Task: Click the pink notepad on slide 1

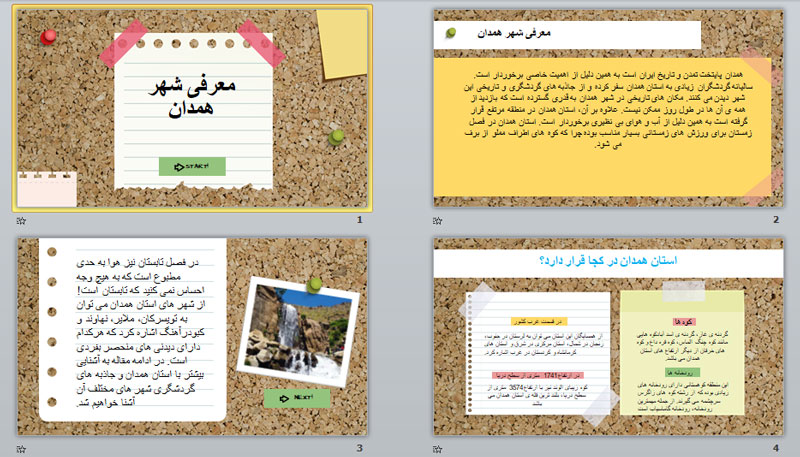Action: 46,189
